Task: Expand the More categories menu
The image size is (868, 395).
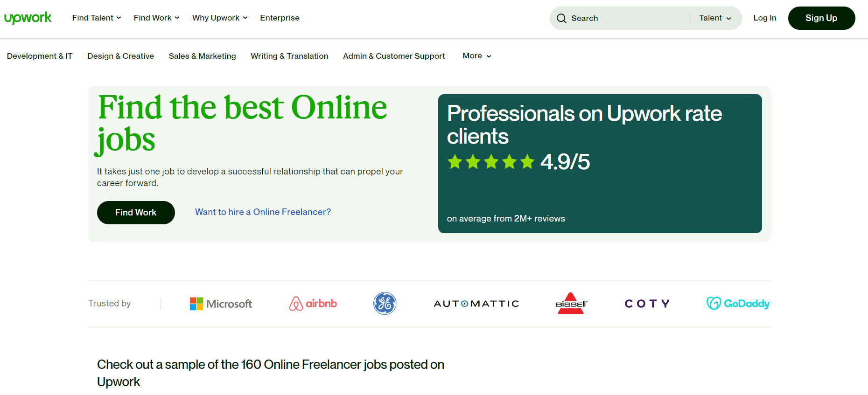Action: (x=476, y=55)
